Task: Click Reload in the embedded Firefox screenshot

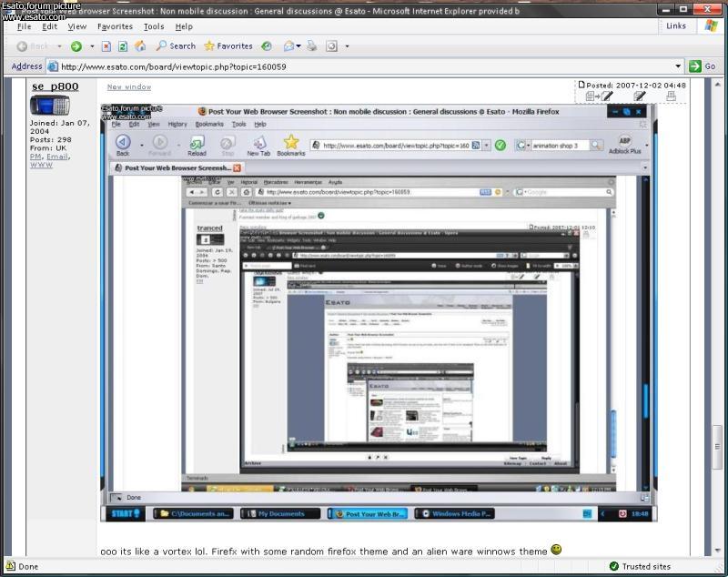Action: tap(197, 146)
